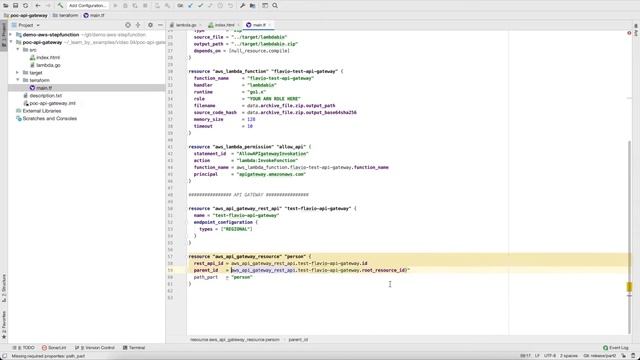The height and width of the screenshot is (360, 640).
Task: Click the Save All toolbar icon
Action: [x=16, y=5]
